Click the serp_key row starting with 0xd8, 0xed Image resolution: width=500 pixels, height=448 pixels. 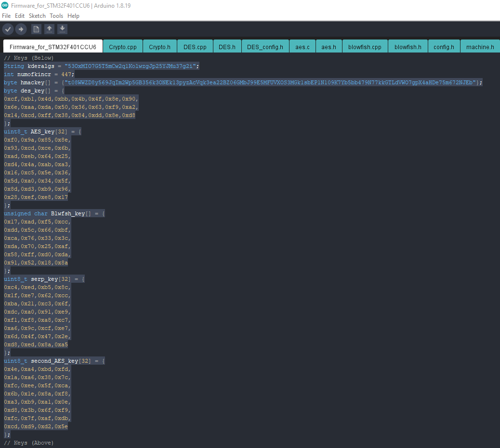coord(36,344)
